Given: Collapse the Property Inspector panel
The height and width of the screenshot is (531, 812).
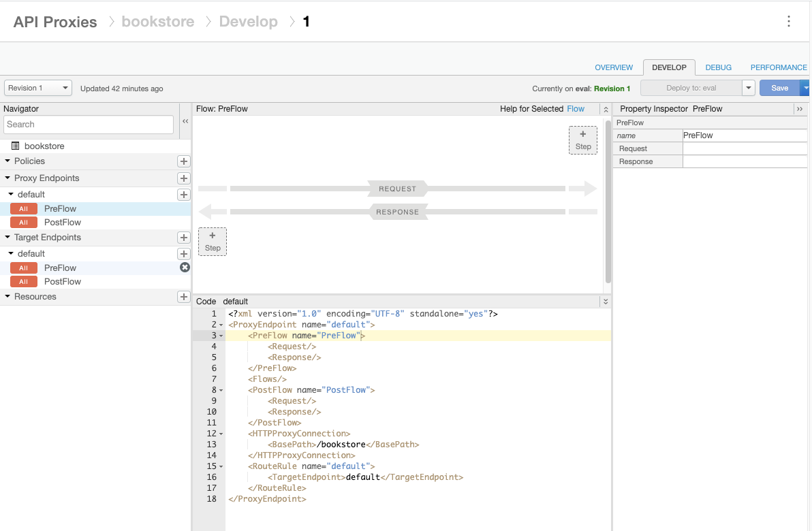Looking at the screenshot, I should click(x=800, y=109).
